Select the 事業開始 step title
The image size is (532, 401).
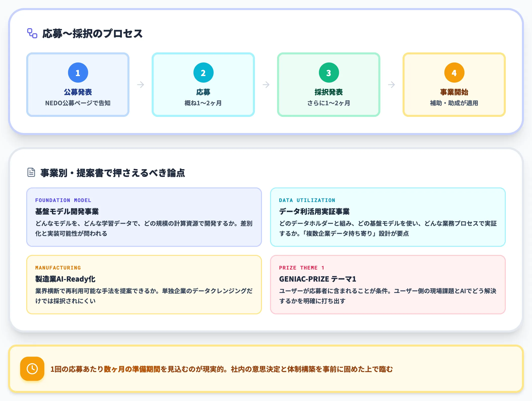(x=454, y=92)
